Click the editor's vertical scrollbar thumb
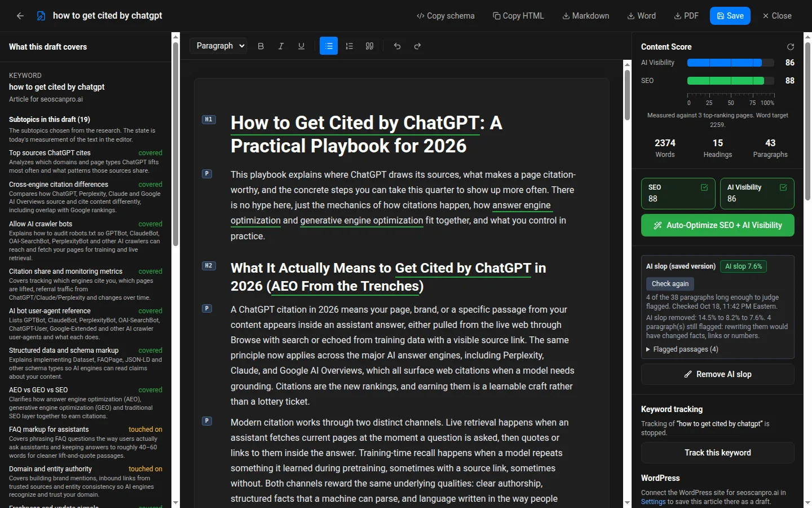 click(627, 95)
